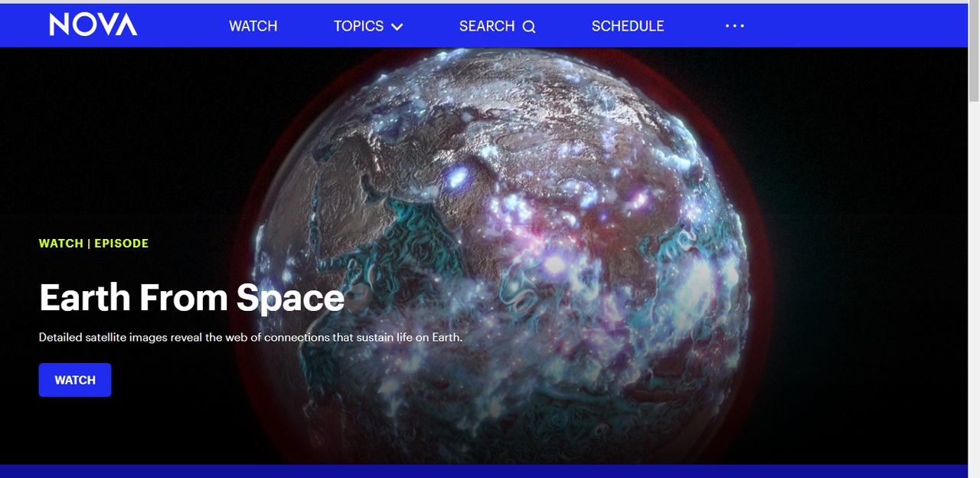
Task: Expand the TOPICS dropdown menu
Action: click(367, 26)
